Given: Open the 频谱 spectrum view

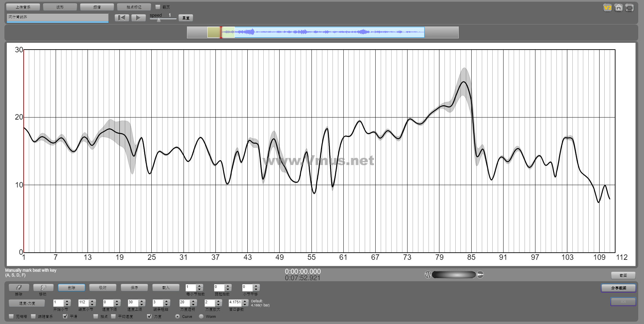Looking at the screenshot, I should tap(97, 7).
